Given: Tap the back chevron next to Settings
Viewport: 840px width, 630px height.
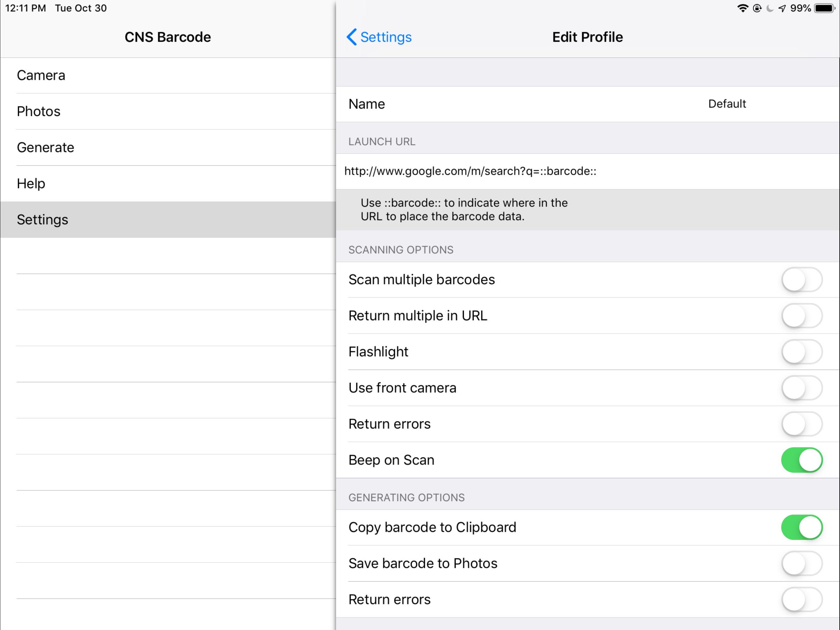Looking at the screenshot, I should 352,37.
